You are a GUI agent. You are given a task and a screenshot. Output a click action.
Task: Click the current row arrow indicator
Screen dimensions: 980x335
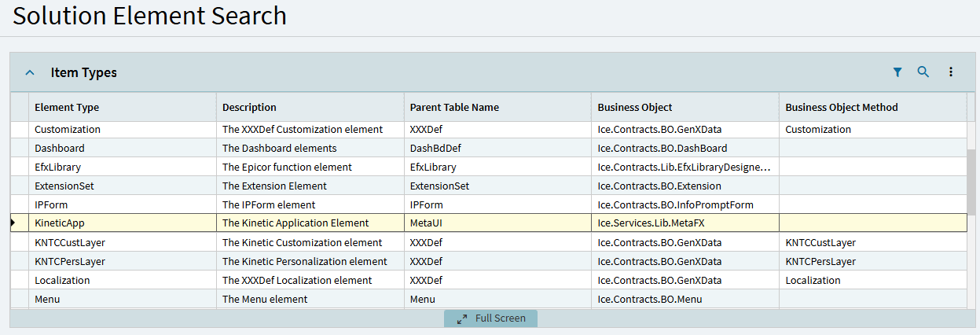point(13,223)
